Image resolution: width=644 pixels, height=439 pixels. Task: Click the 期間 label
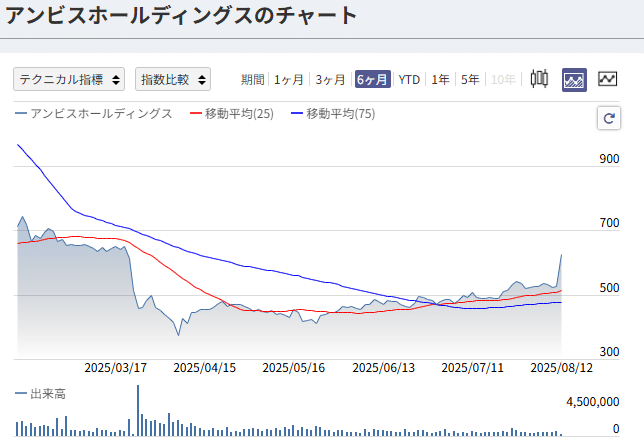pos(253,79)
